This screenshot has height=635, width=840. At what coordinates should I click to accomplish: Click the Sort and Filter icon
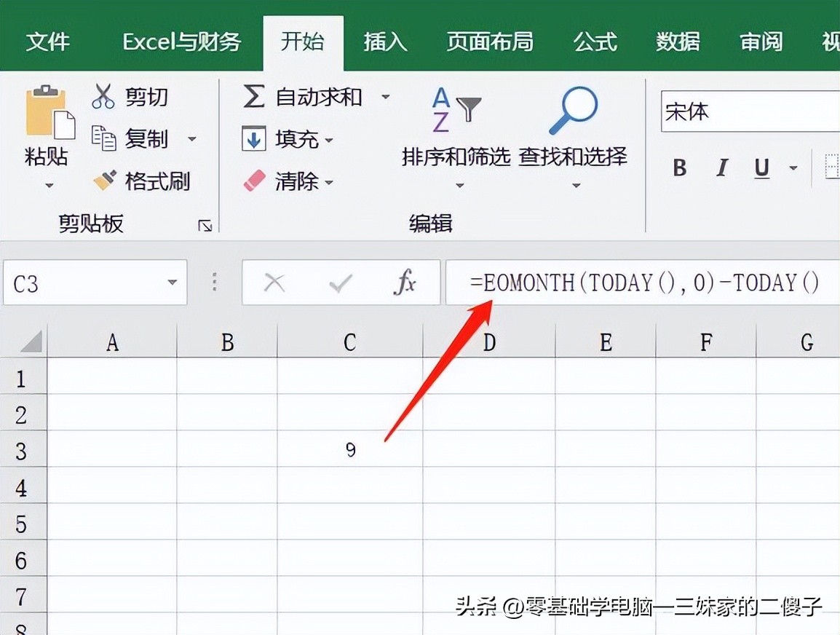tap(456, 111)
